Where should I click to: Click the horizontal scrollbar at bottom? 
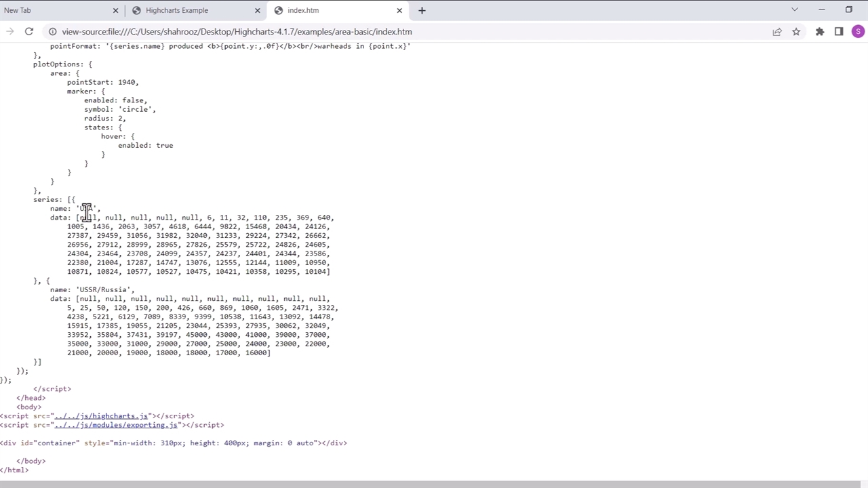[434, 484]
